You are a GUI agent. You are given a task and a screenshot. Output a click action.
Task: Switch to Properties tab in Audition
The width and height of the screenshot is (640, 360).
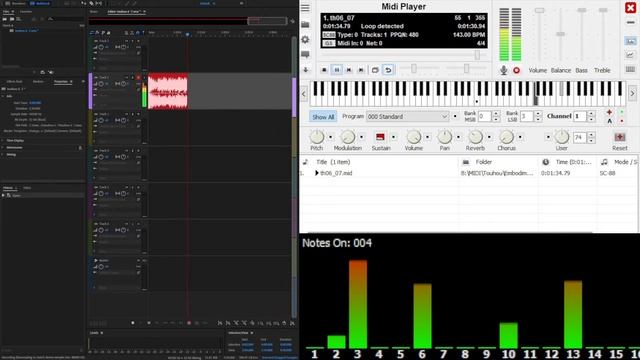pos(61,82)
